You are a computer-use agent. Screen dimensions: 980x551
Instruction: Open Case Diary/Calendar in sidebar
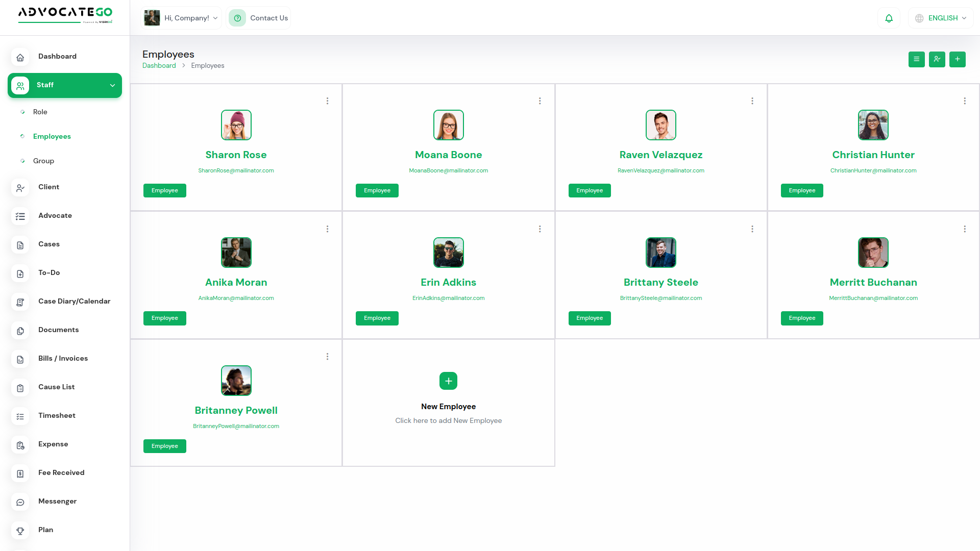point(74,302)
